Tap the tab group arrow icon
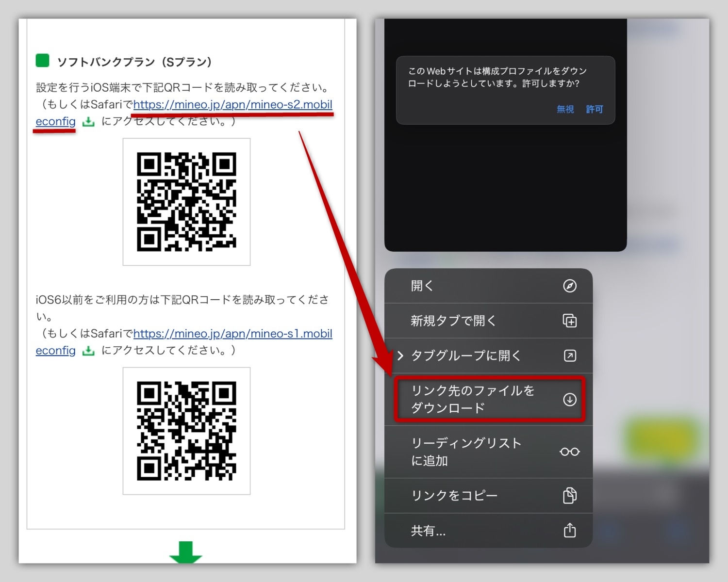The height and width of the screenshot is (582, 728). (x=569, y=356)
